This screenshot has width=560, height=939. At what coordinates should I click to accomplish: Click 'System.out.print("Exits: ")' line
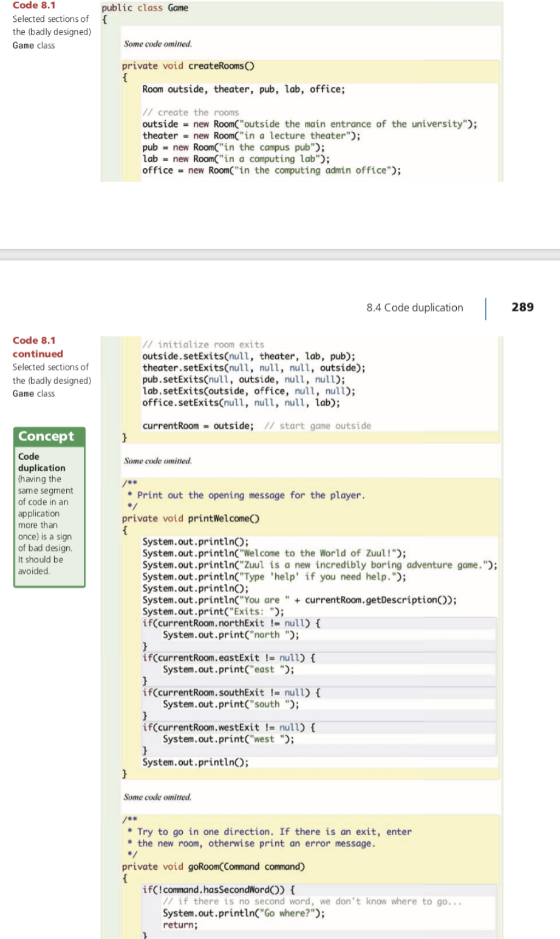213,611
